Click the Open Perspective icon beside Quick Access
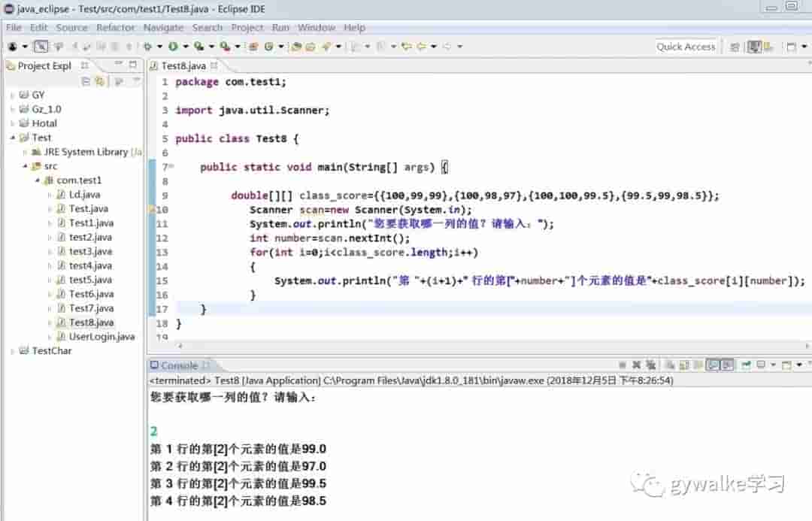Image resolution: width=812 pixels, height=521 pixels. 735,47
